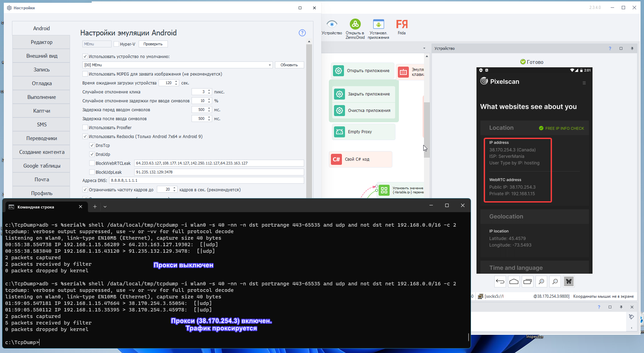Open the Отладка settings tab

(x=41, y=83)
